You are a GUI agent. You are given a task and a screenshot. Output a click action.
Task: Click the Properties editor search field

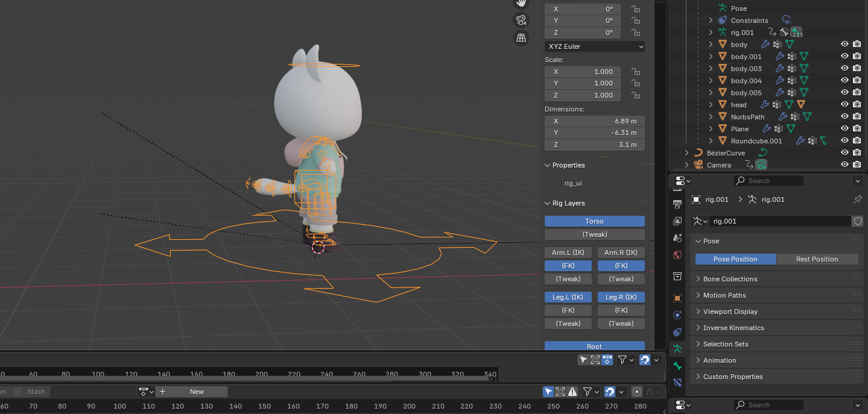click(768, 181)
